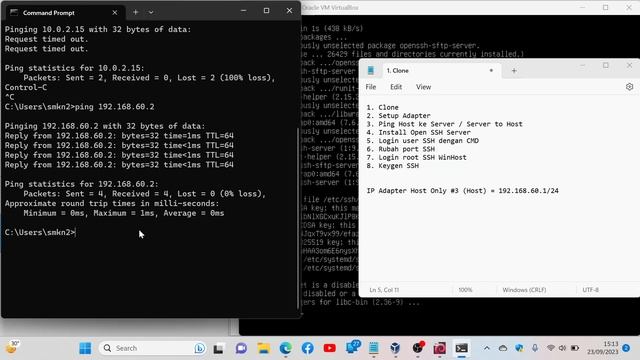The image size is (640, 360).
Task: Click the 'IP Adapter Host Only #3' line
Action: point(462,191)
